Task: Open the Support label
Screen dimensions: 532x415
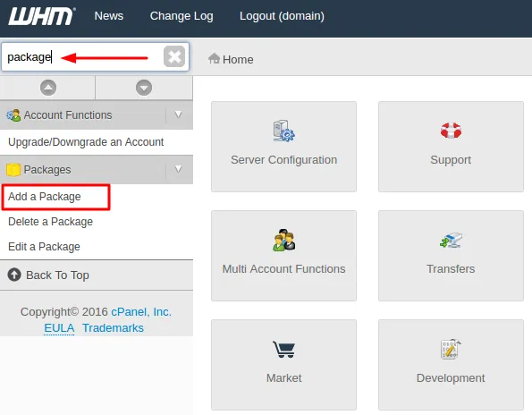Action: coord(451,160)
